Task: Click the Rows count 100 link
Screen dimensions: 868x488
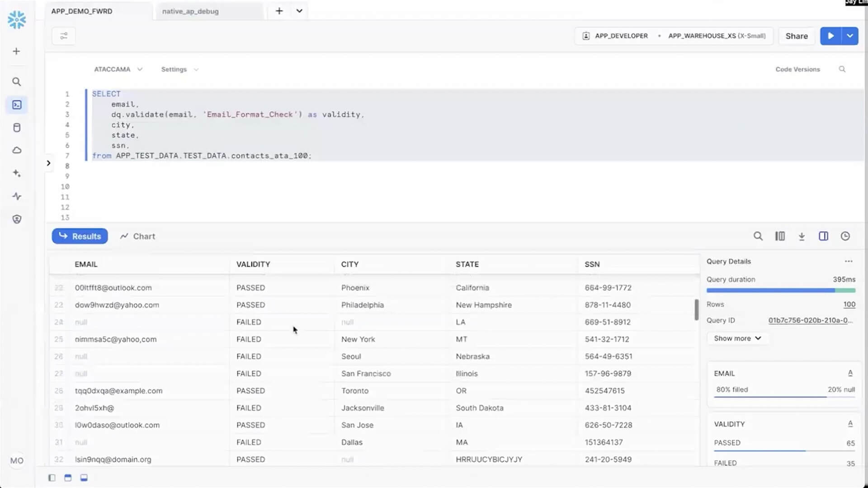Action: (849, 305)
